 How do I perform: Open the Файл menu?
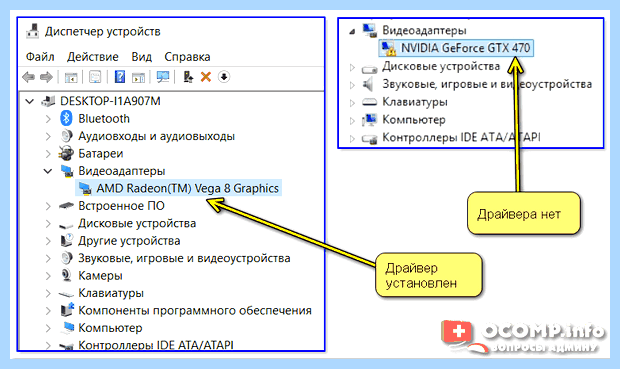tap(40, 57)
